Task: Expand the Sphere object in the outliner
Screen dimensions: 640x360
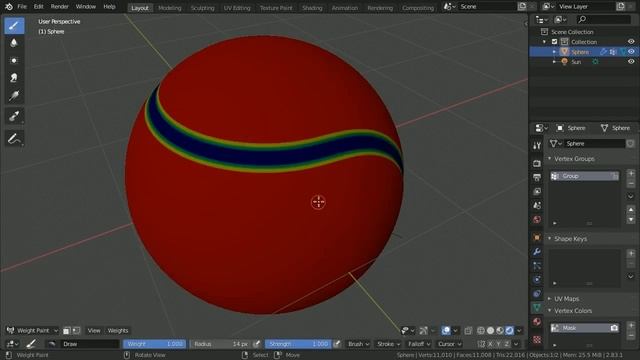Action: (x=554, y=52)
